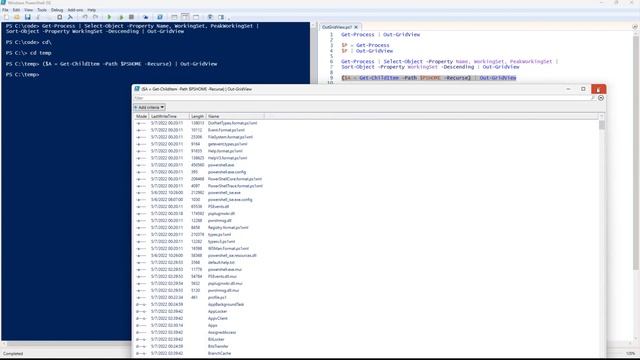640x360 pixels.
Task: Open the View menu
Action: point(29,10)
